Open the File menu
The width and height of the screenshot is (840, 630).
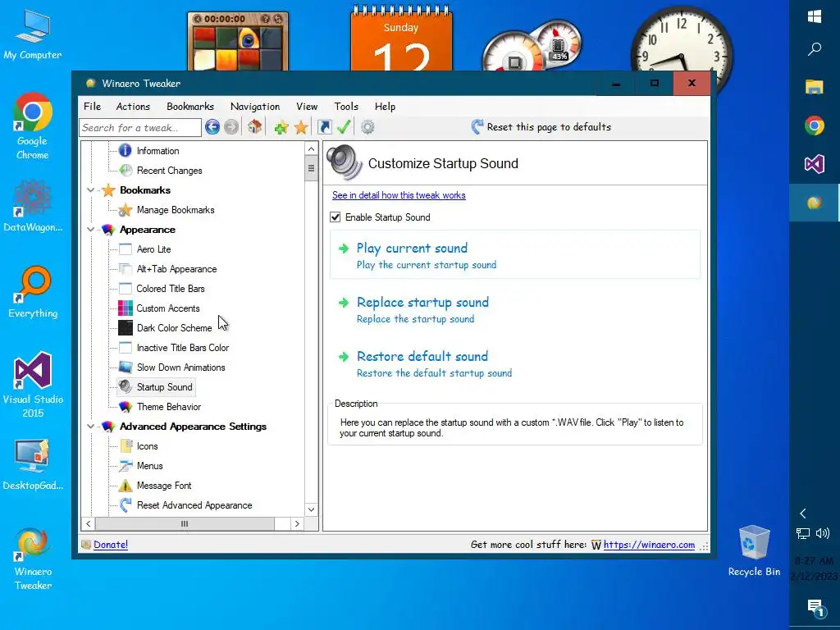coord(92,106)
